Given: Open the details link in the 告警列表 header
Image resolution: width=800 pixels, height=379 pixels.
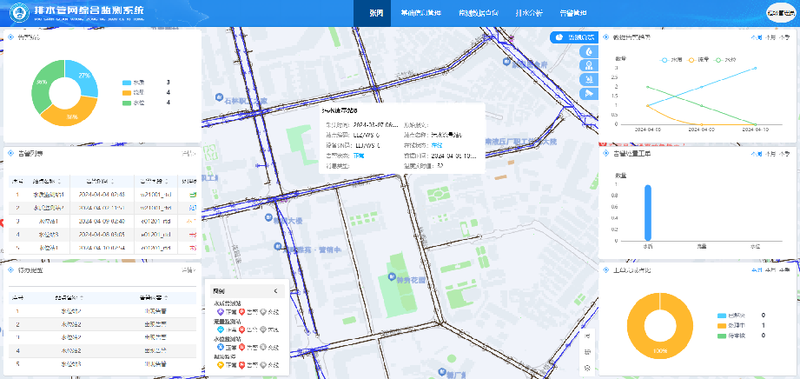Looking at the screenshot, I should (x=189, y=153).
